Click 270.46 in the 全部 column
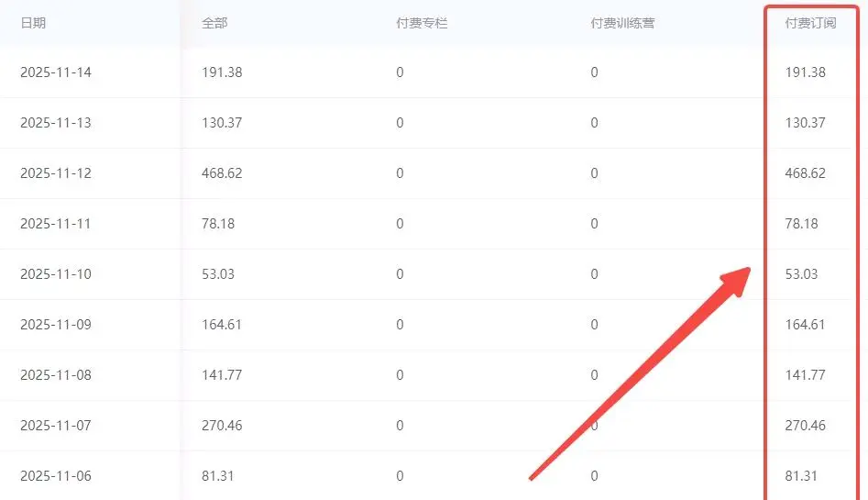Screen dimensions: 868x500 click(222, 426)
